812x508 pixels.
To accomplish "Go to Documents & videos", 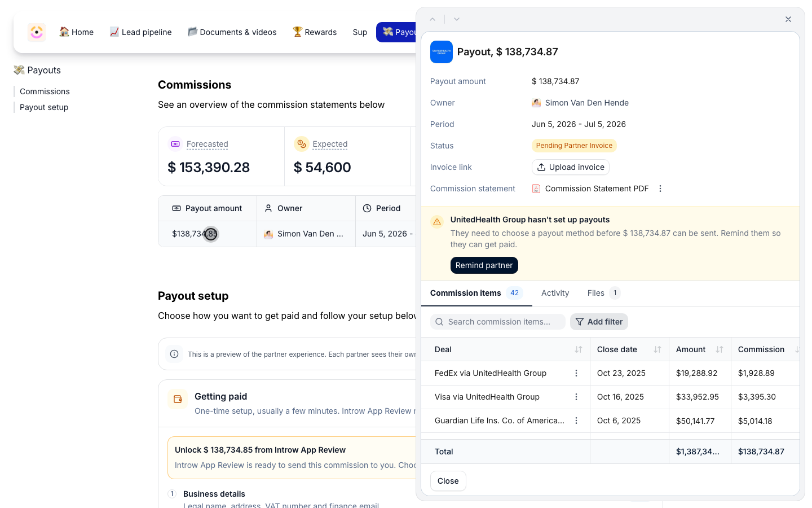I will [232, 32].
